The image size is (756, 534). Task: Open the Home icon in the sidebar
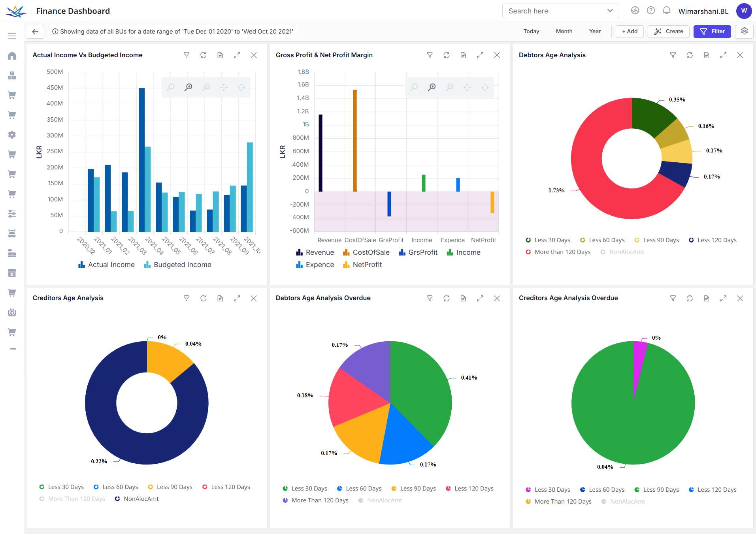(12, 56)
